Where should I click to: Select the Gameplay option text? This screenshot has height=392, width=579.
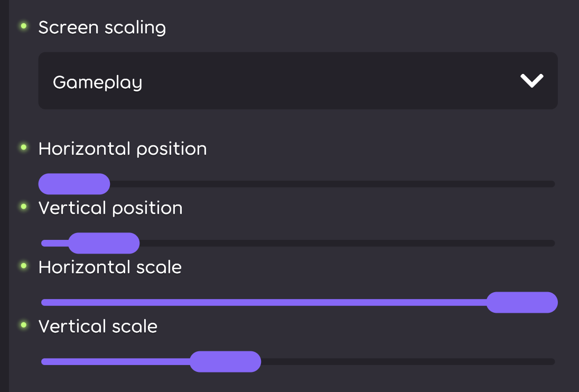point(97,81)
